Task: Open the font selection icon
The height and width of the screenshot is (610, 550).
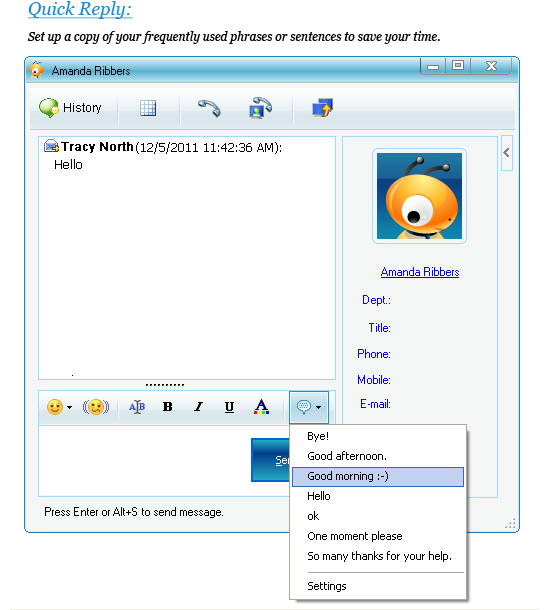Action: [x=137, y=407]
